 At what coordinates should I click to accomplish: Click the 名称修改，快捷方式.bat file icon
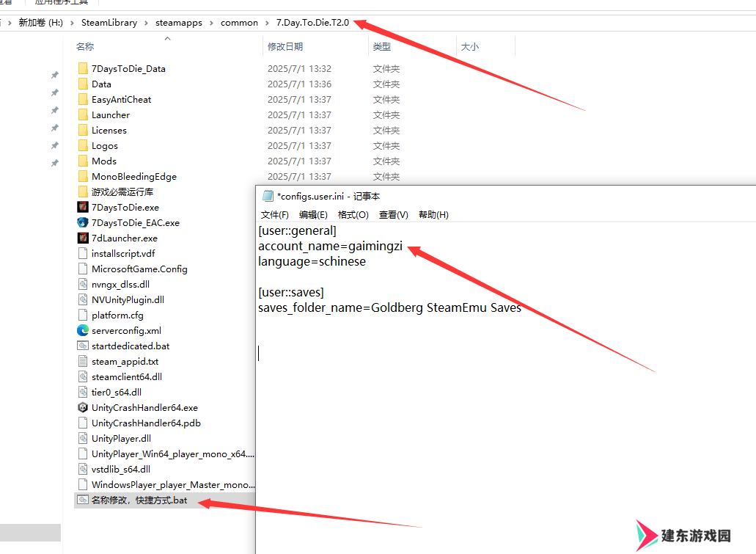point(83,500)
